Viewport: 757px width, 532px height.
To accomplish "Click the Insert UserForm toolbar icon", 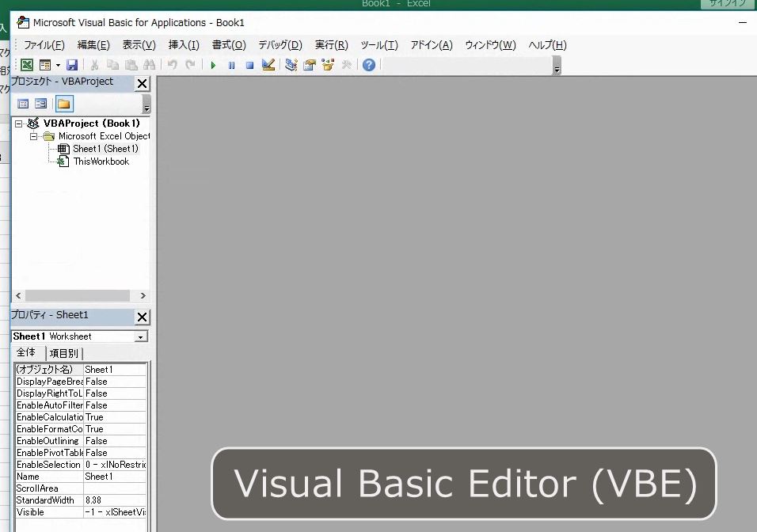I will tap(45, 65).
